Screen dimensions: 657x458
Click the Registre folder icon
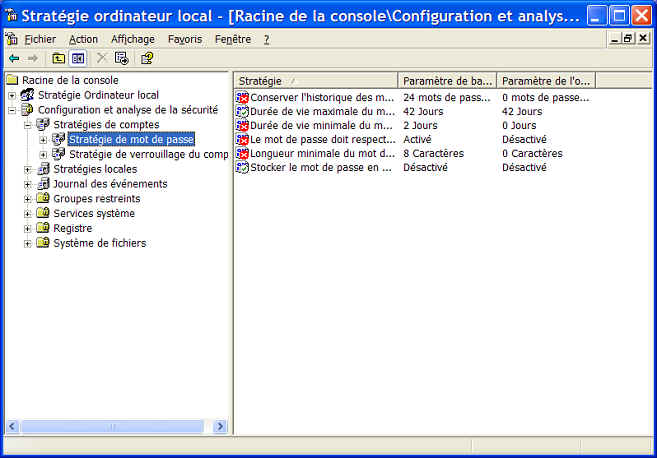43,228
